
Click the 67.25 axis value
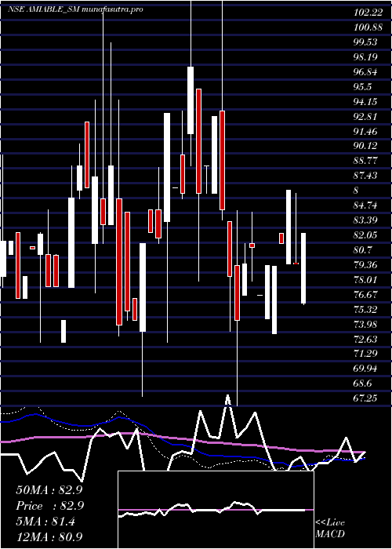365,398
